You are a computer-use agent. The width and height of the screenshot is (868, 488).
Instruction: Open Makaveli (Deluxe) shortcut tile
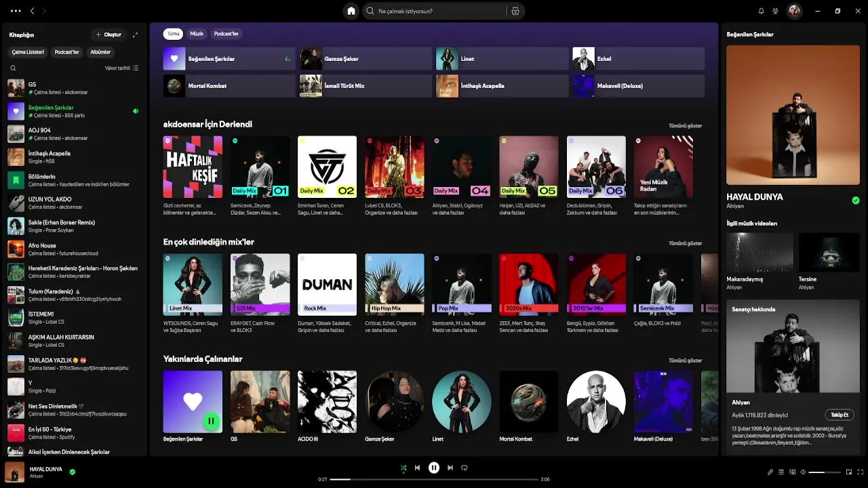coord(638,86)
